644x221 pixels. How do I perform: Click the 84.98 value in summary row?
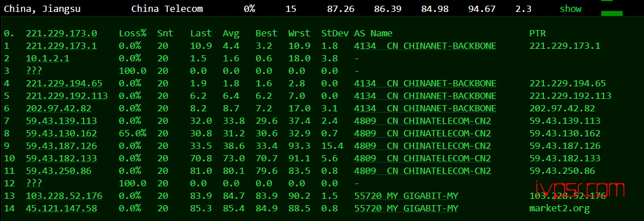click(x=435, y=9)
